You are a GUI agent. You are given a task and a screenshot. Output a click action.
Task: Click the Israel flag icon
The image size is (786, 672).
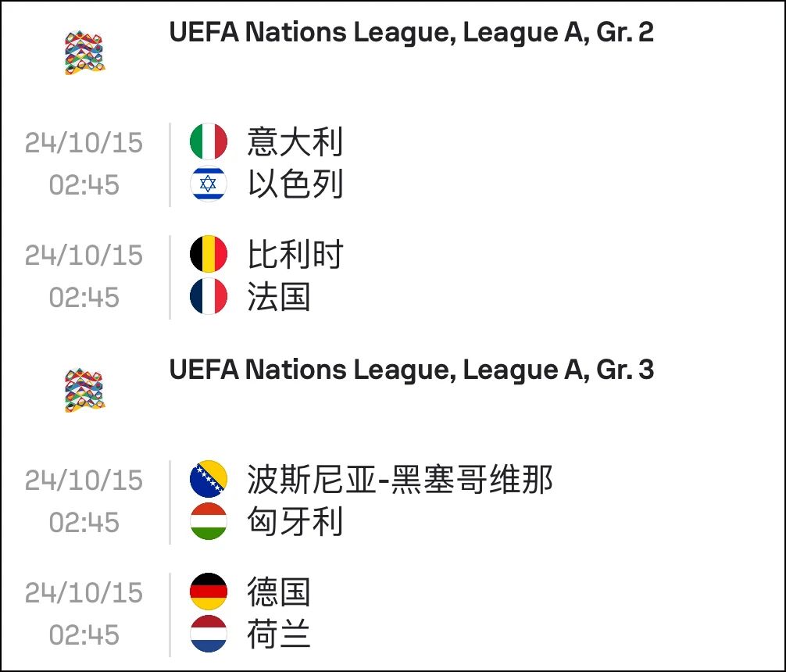pyautogui.click(x=209, y=184)
